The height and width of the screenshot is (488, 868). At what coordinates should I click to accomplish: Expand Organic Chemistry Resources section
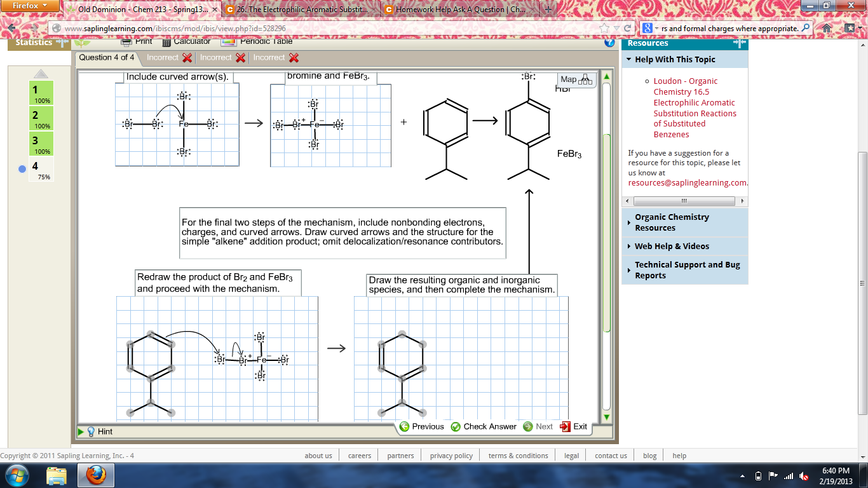click(x=685, y=222)
